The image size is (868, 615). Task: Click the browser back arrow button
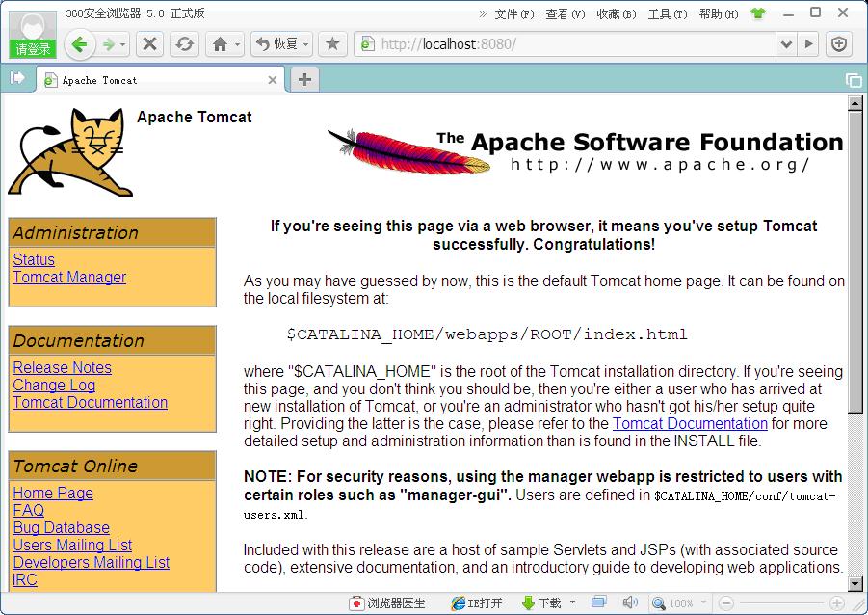tap(80, 44)
